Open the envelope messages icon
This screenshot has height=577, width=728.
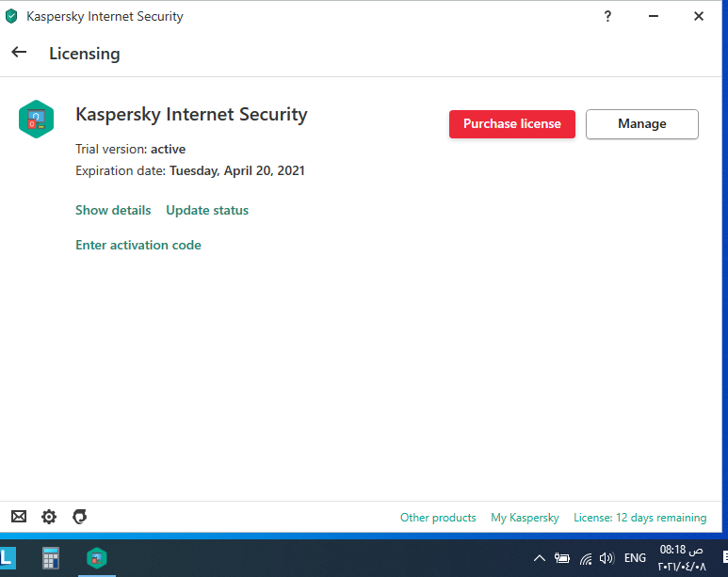[19, 516]
